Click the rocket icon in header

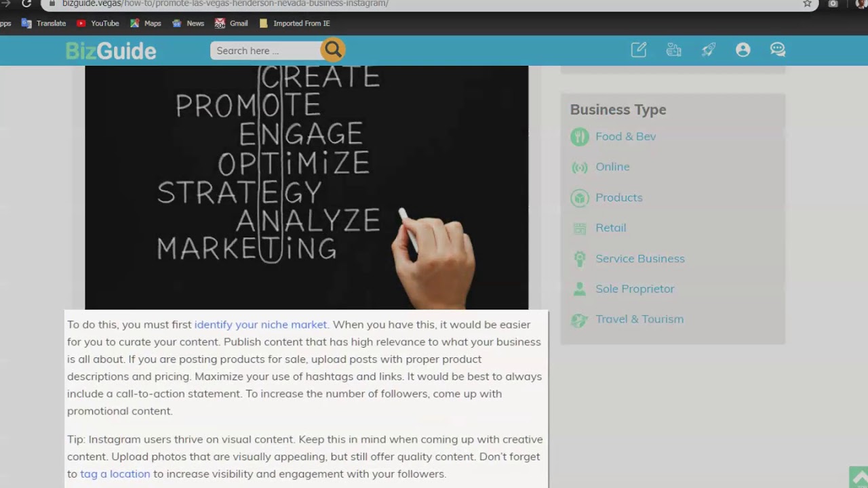tap(708, 49)
